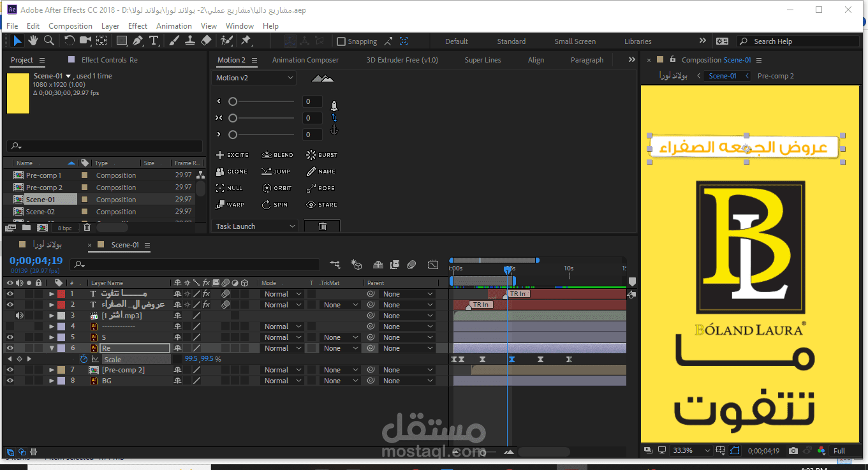The width and height of the screenshot is (868, 470).
Task: Select the Rotation tool
Action: (x=70, y=41)
